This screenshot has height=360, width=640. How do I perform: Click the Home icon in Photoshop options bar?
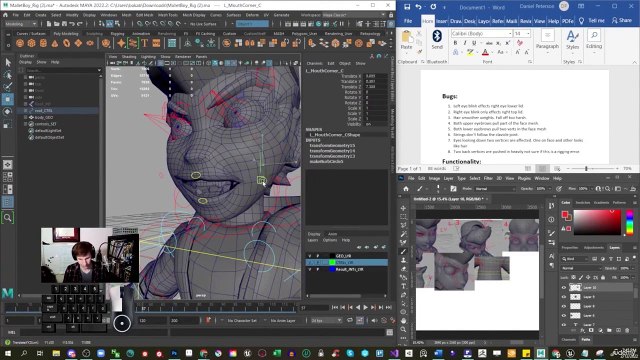tap(406, 189)
